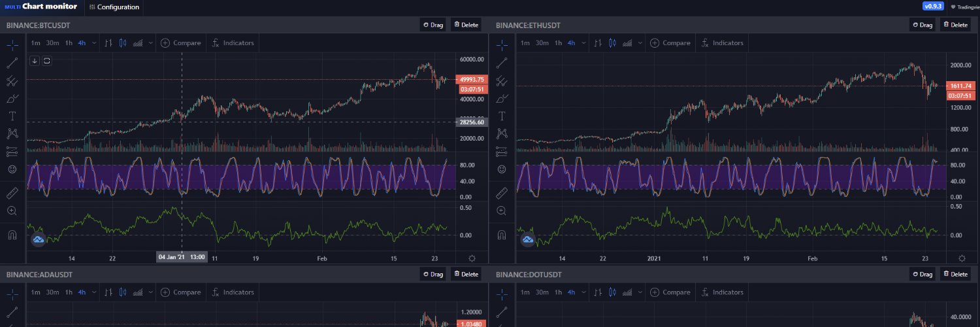Screen dimensions: 980x327
Task: Select the Text tool in BTCUSDT chart
Action: click(x=12, y=116)
